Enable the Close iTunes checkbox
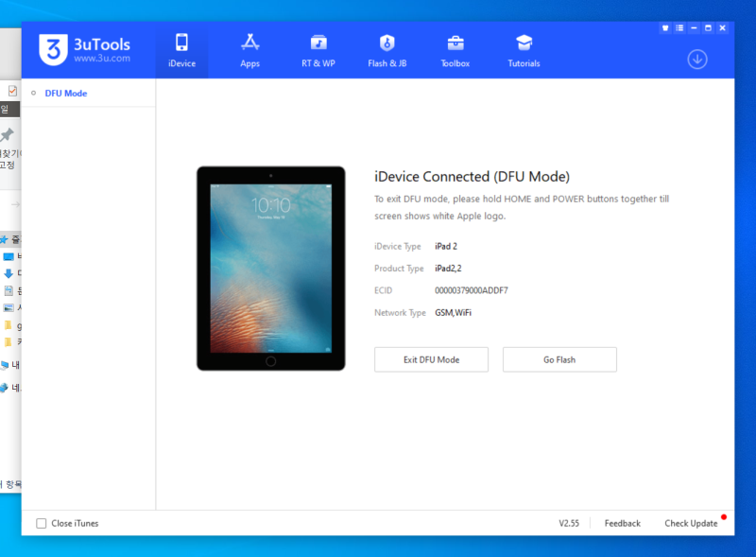 click(42, 522)
